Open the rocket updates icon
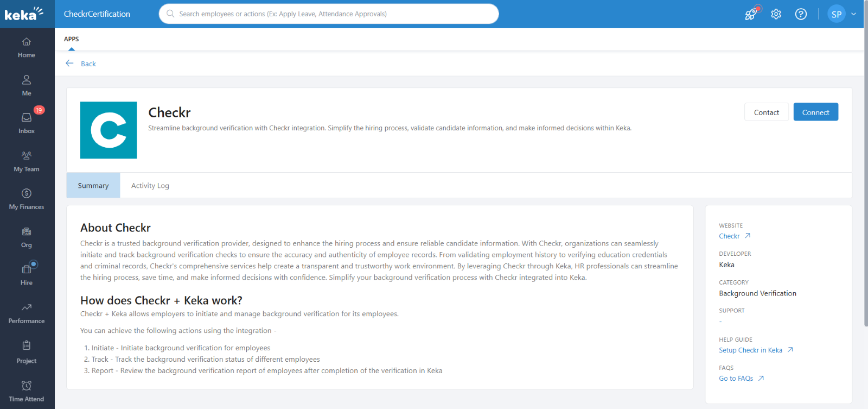The height and width of the screenshot is (409, 868). [752, 14]
